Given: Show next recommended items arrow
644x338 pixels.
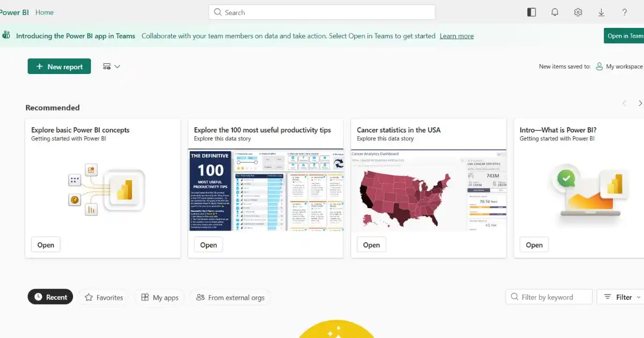Looking at the screenshot, I should [640, 103].
